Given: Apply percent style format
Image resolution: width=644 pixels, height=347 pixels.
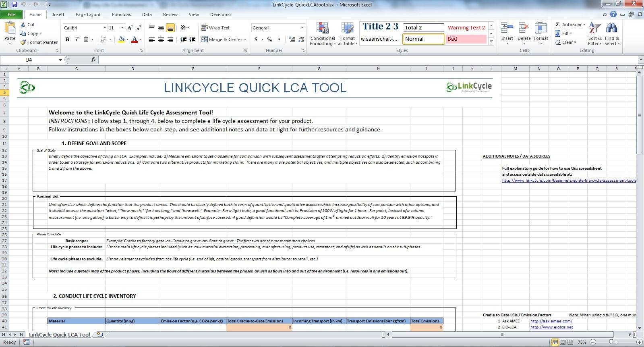Looking at the screenshot, I should (x=269, y=39).
